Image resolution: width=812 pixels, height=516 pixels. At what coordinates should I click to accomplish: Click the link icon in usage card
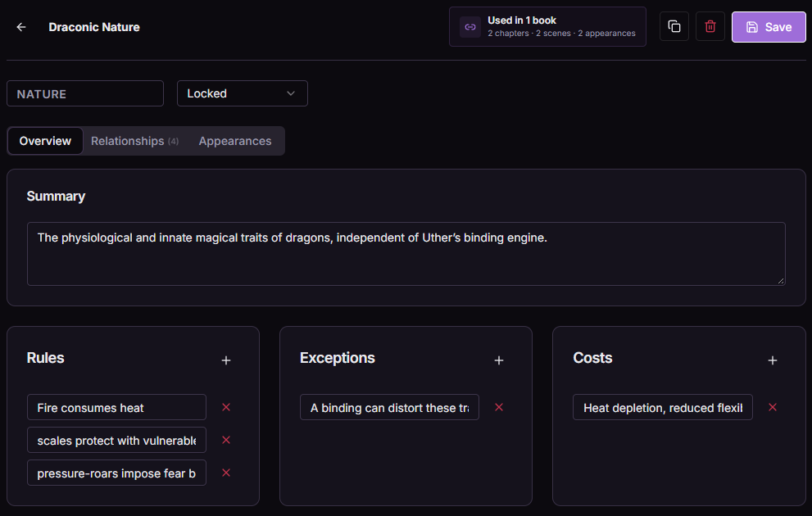tap(470, 27)
